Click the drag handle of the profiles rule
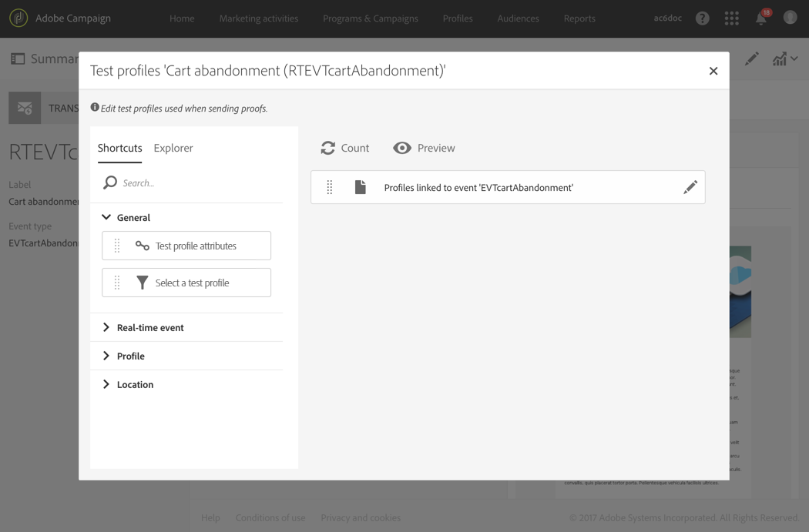Viewport: 809px width, 532px height. click(x=330, y=187)
